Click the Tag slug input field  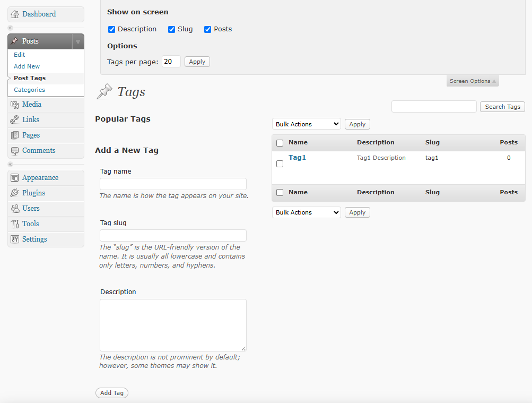[173, 236]
